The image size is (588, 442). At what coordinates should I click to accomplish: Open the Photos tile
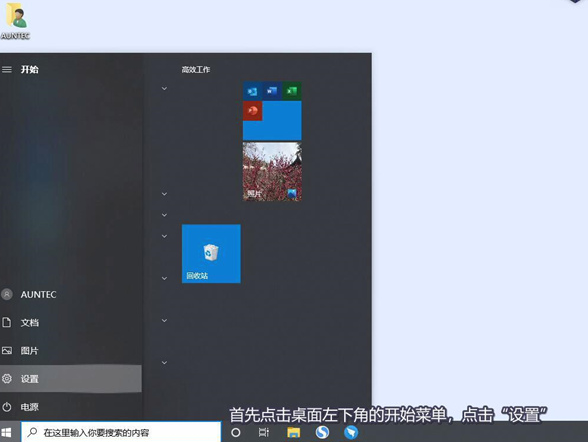pyautogui.click(x=272, y=171)
